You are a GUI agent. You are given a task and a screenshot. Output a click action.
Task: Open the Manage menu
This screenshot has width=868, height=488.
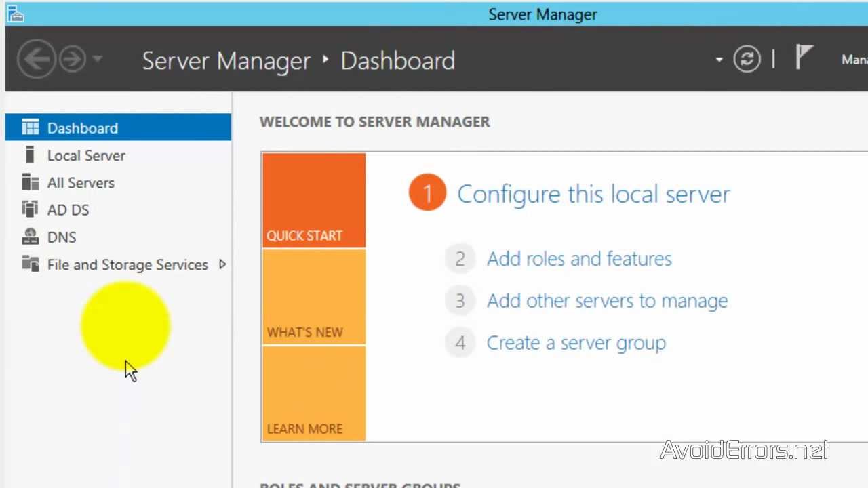854,60
